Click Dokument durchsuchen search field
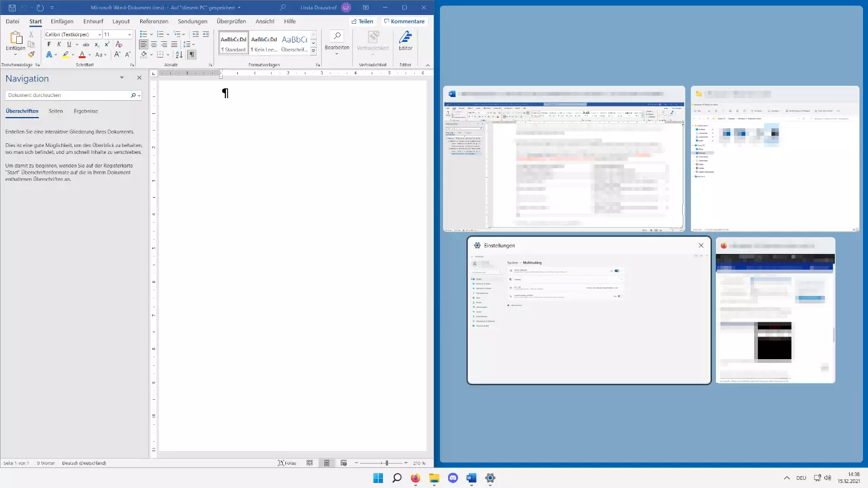The height and width of the screenshot is (488, 868). tap(68, 95)
